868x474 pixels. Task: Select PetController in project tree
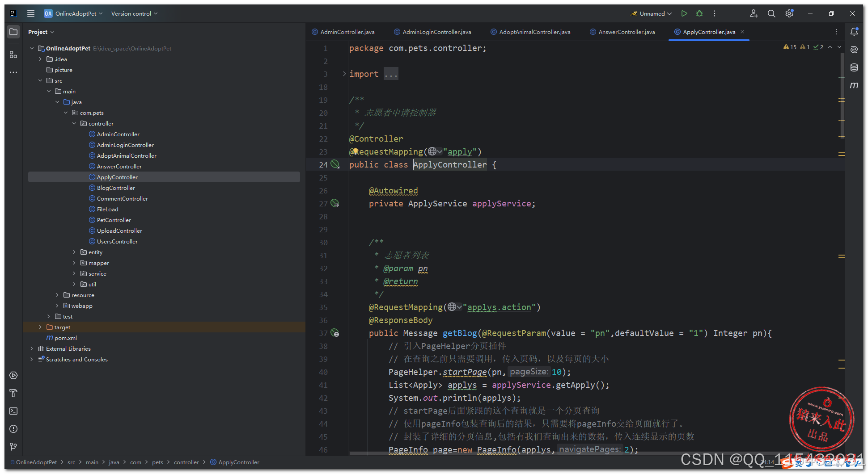click(114, 220)
